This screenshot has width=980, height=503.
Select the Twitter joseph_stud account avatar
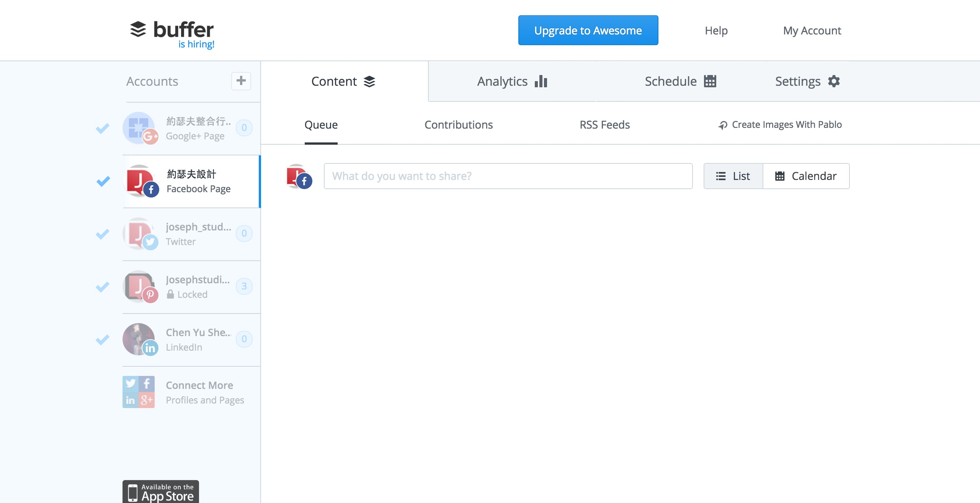tap(139, 234)
